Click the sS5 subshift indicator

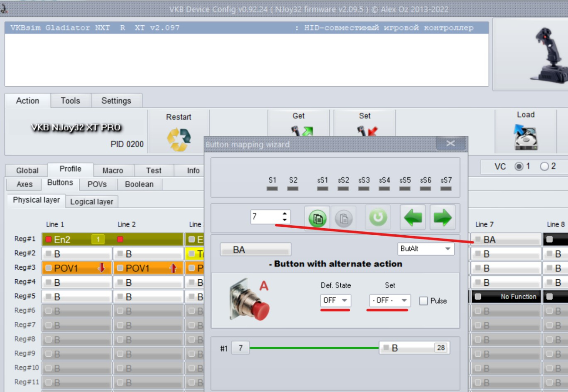tap(405, 189)
